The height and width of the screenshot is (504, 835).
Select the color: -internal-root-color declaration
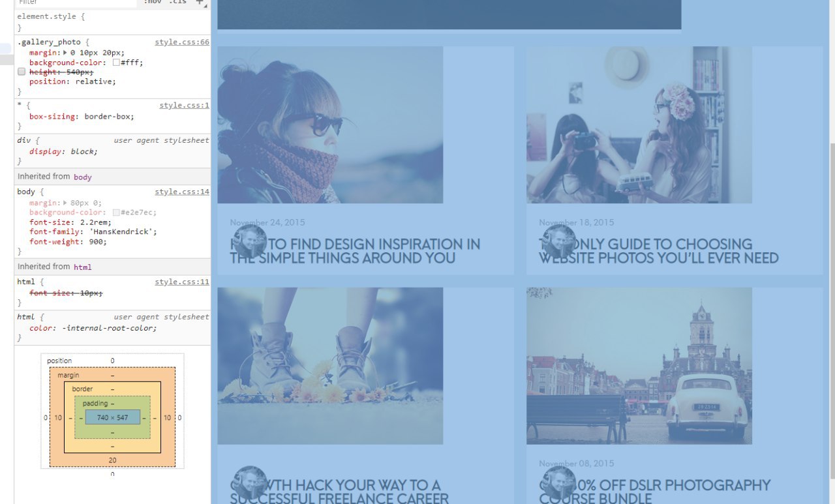click(x=93, y=328)
